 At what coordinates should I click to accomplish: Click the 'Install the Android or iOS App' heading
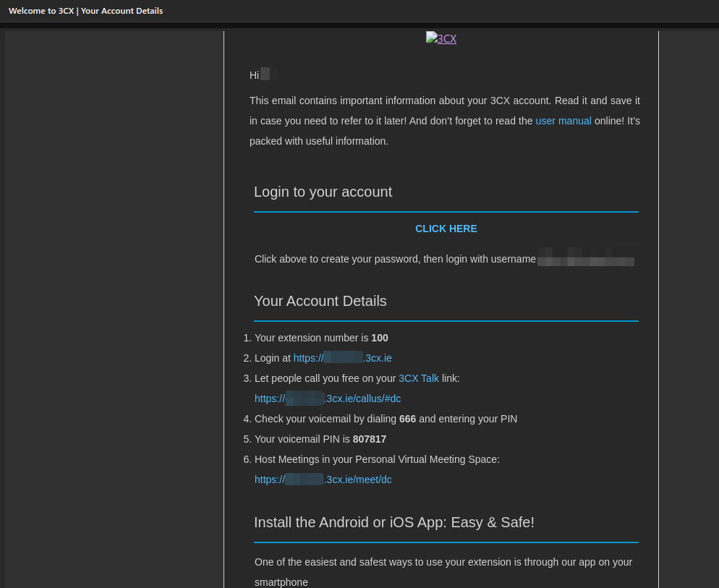[x=394, y=522]
